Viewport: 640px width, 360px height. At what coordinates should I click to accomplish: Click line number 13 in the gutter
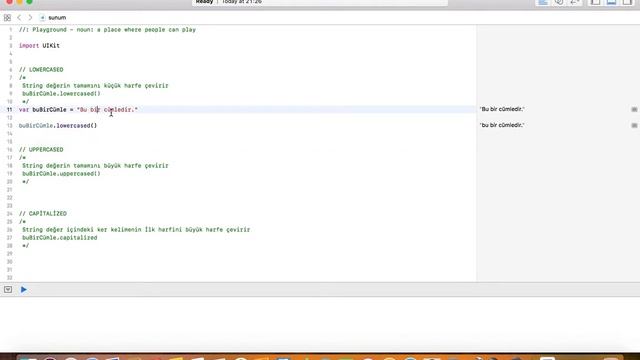(x=9, y=126)
